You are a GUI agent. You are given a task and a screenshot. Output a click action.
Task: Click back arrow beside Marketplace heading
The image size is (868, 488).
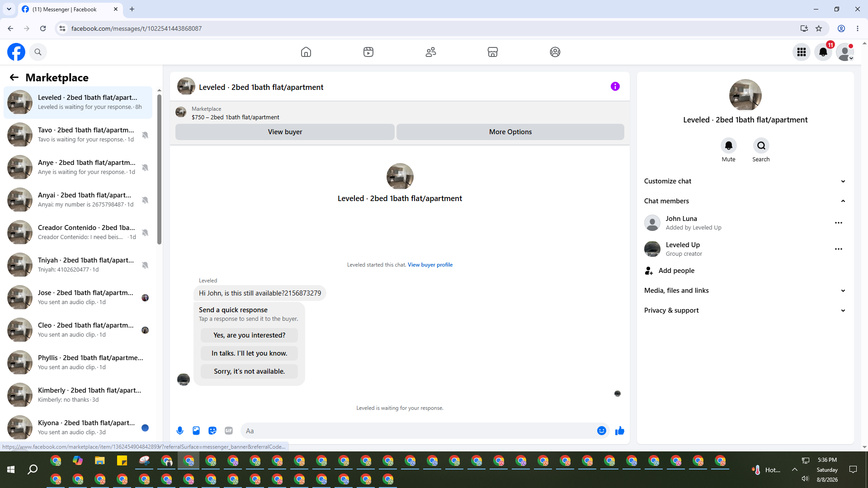tap(14, 78)
